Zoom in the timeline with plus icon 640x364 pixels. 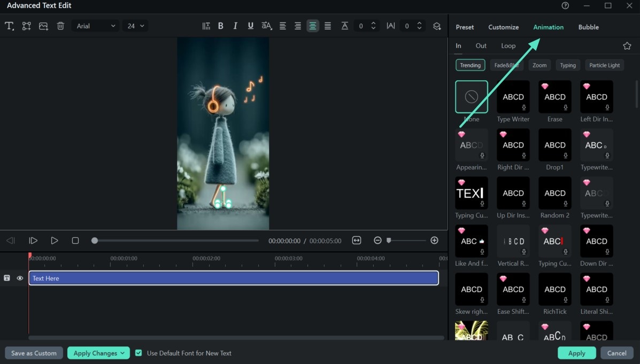[434, 241]
